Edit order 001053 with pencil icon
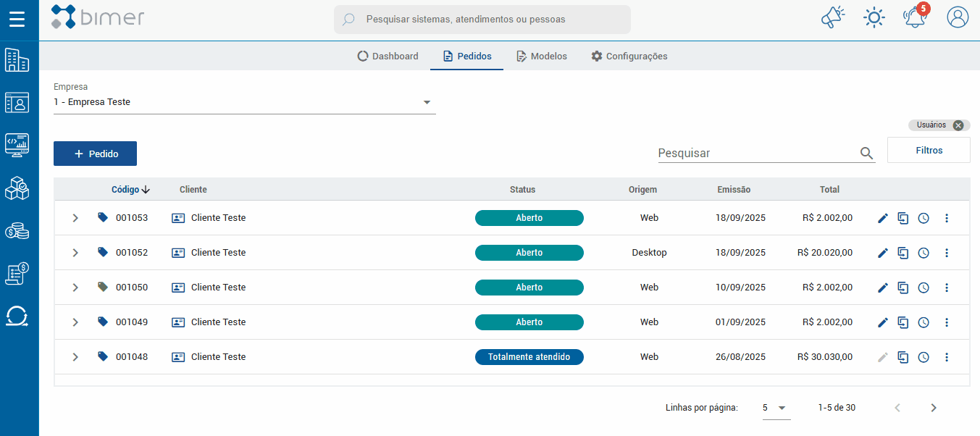This screenshot has width=980, height=436. [882, 218]
